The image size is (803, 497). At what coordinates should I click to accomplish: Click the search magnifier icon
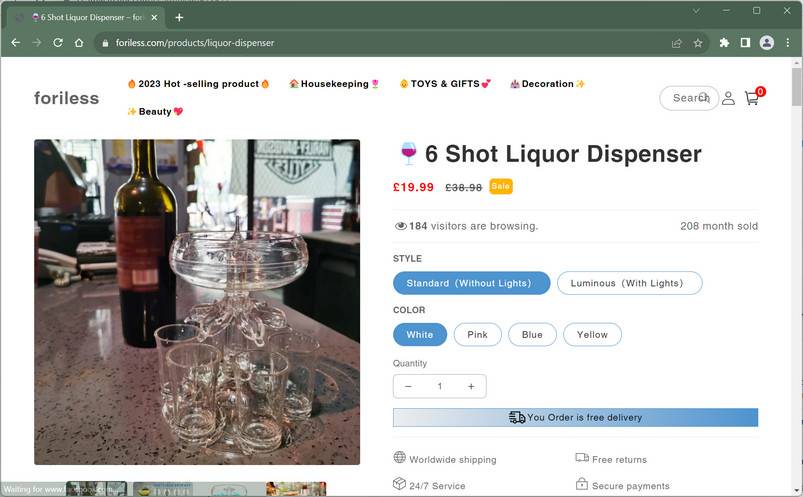click(x=704, y=97)
